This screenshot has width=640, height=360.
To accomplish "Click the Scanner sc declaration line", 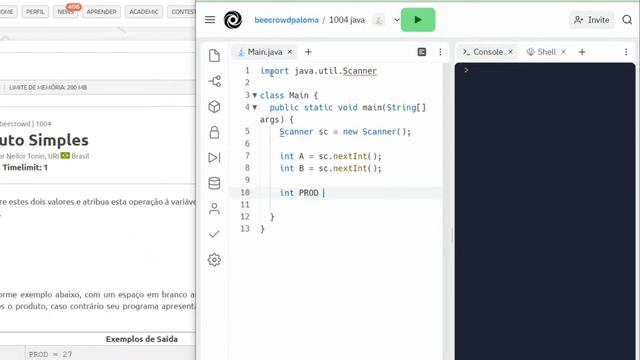I will pos(345,132).
